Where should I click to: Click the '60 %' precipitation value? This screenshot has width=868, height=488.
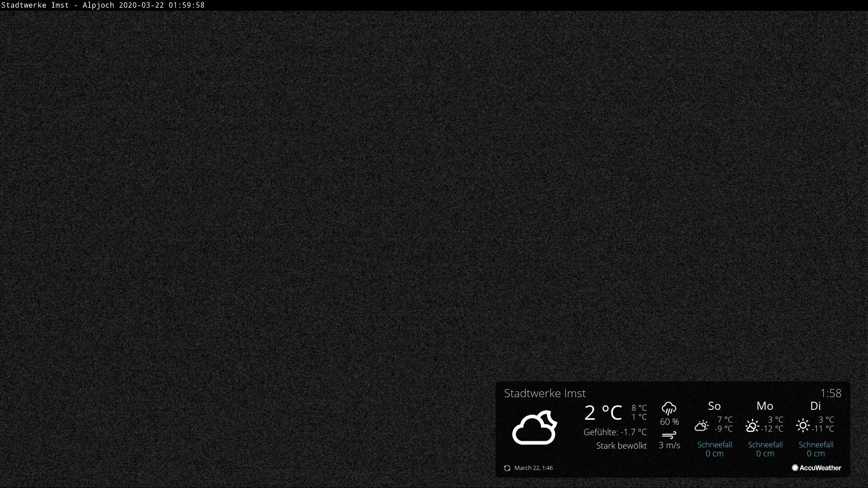pyautogui.click(x=670, y=422)
